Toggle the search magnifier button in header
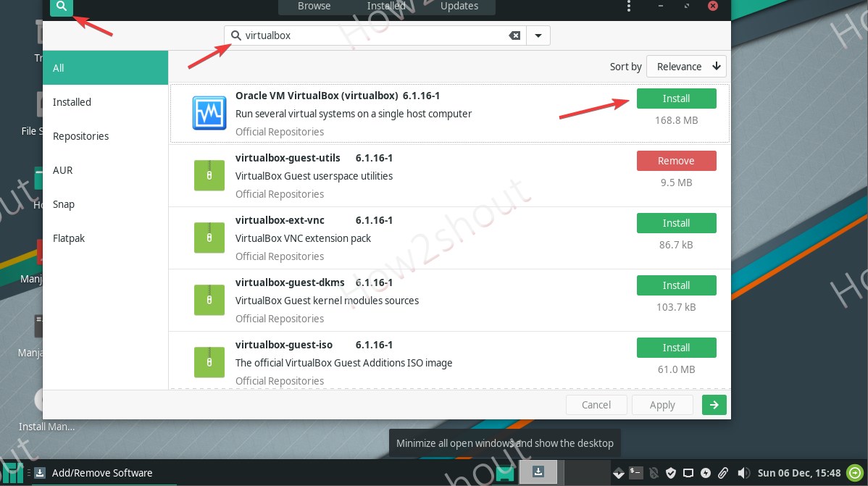The width and height of the screenshot is (868, 486). click(x=62, y=7)
